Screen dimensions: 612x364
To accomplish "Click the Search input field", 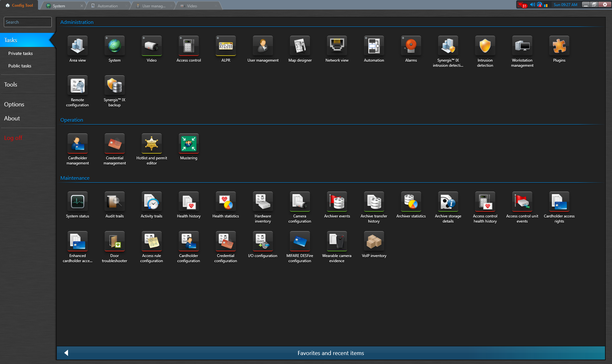I will pos(28,22).
